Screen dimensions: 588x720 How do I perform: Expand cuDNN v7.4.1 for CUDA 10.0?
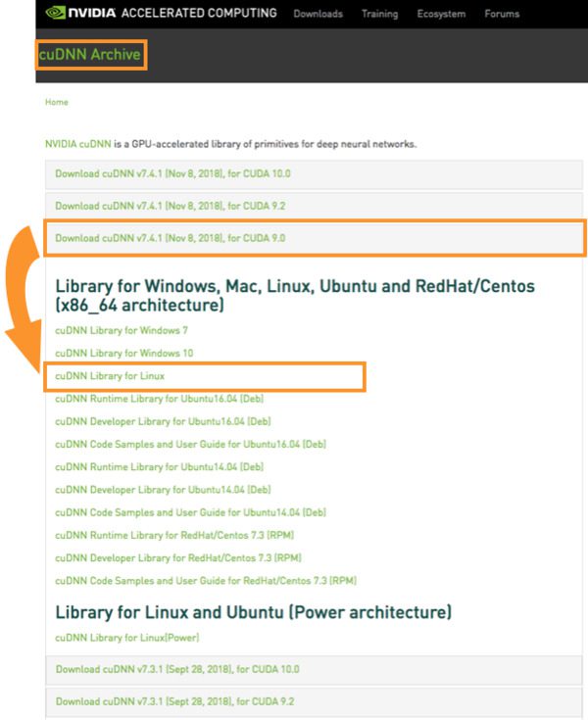pyautogui.click(x=314, y=174)
